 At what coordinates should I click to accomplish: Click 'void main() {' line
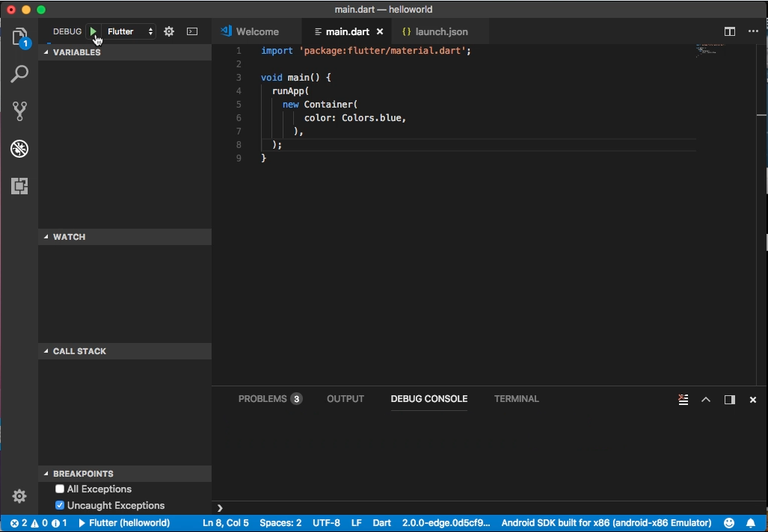click(296, 78)
